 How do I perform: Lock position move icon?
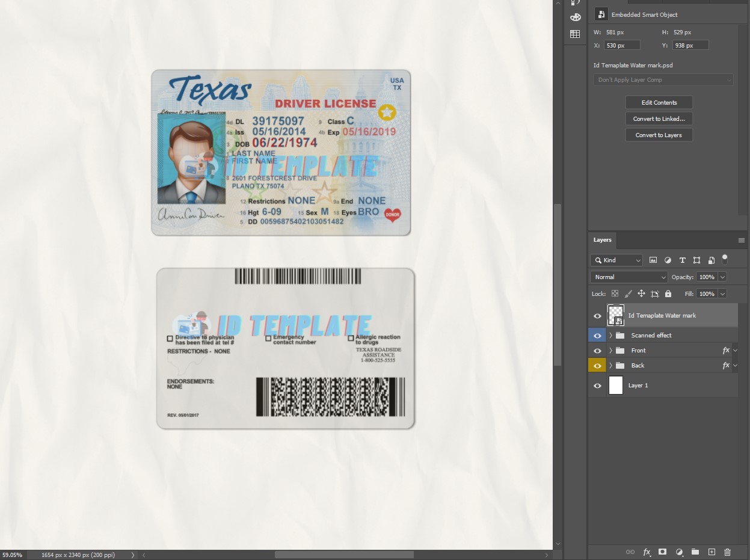pos(641,294)
